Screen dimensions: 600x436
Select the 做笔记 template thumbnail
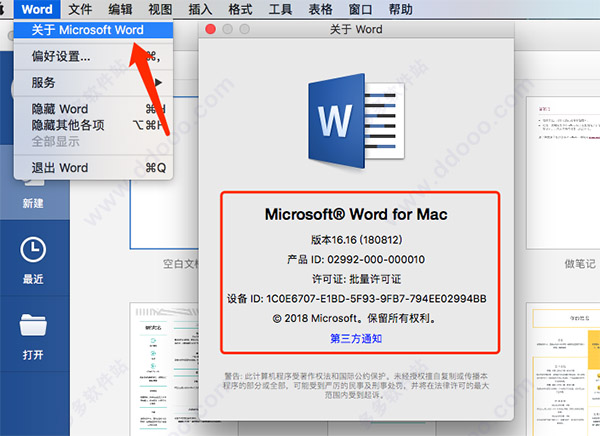tap(563, 173)
